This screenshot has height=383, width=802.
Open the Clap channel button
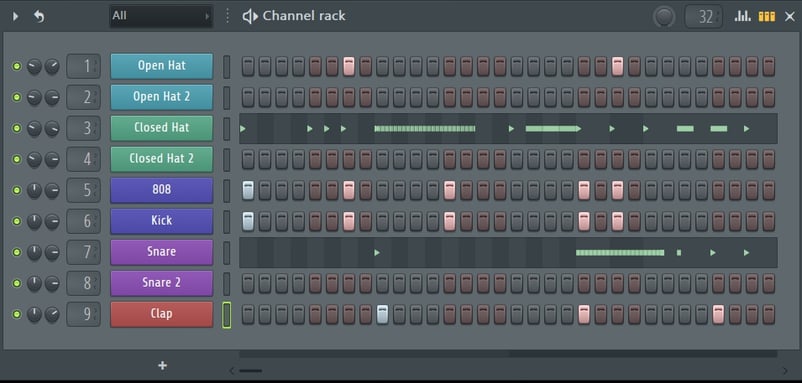[162, 313]
